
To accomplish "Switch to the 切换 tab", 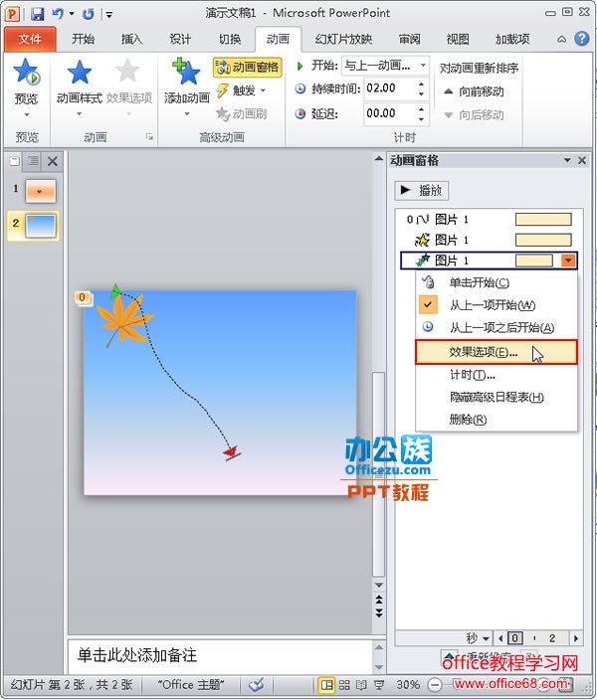I will pyautogui.click(x=230, y=40).
